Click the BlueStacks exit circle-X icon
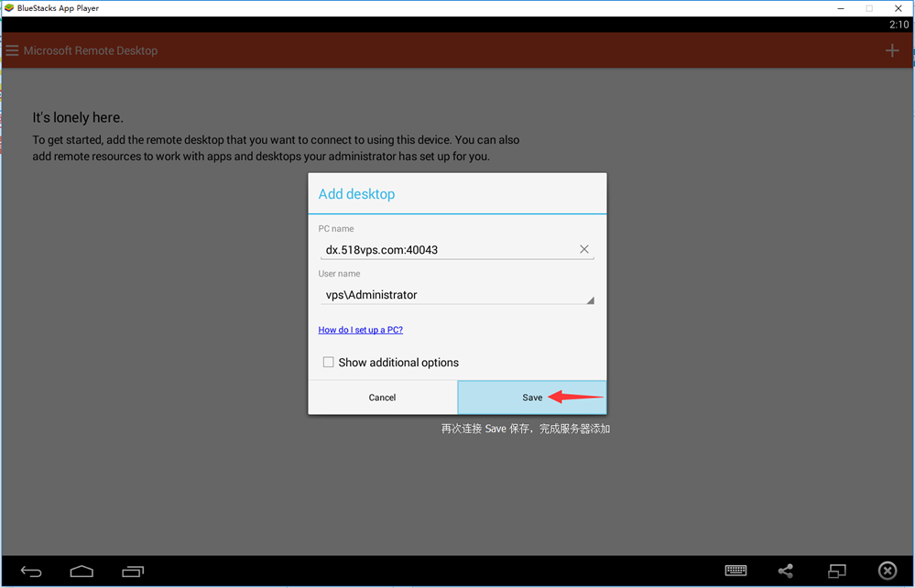 coord(887,571)
